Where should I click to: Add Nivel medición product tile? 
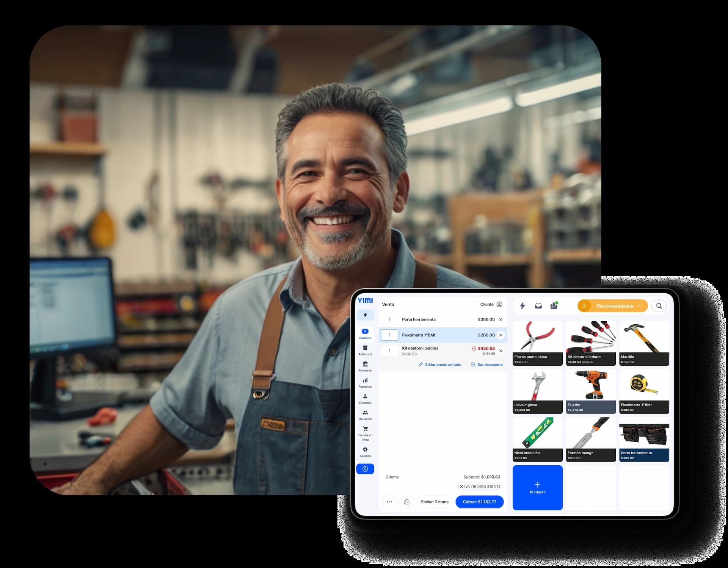(538, 440)
